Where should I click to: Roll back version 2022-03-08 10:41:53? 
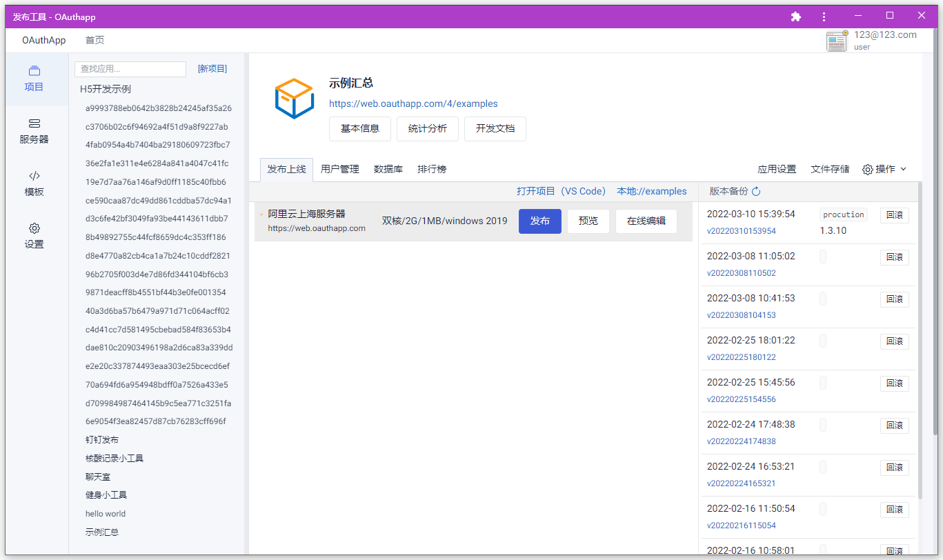click(895, 299)
